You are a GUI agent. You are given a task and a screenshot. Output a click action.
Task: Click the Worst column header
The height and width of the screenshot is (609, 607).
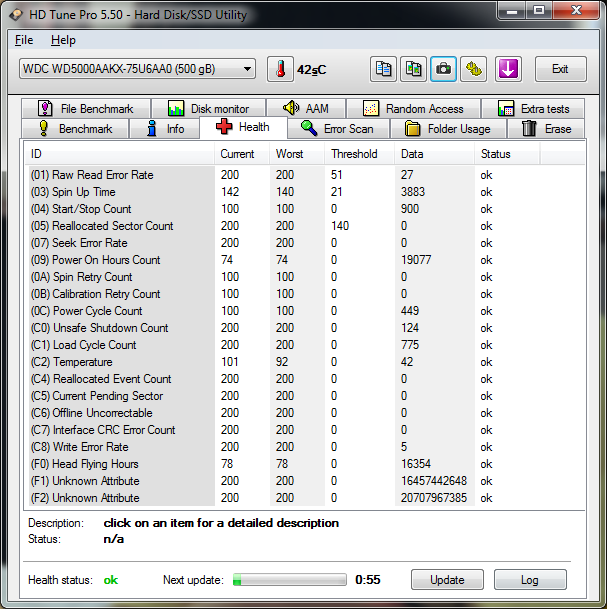pos(297,154)
